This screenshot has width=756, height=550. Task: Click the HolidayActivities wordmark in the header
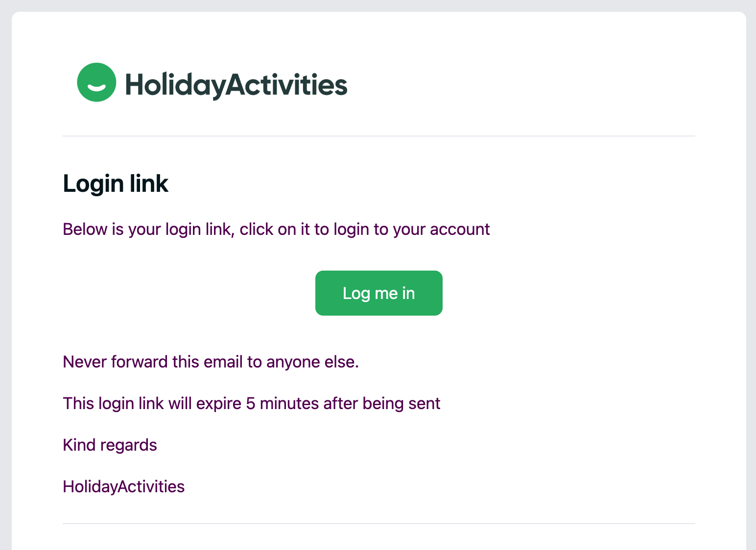[x=236, y=85]
